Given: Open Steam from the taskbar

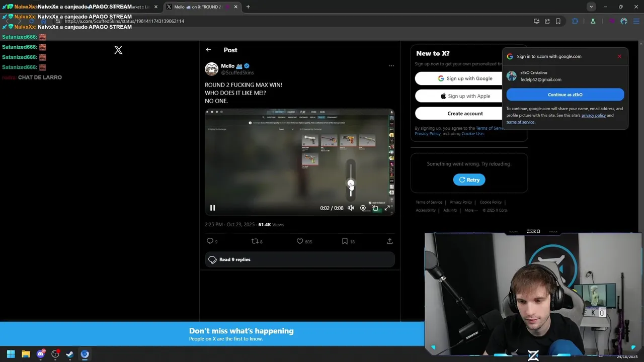Looking at the screenshot, I should [70, 354].
